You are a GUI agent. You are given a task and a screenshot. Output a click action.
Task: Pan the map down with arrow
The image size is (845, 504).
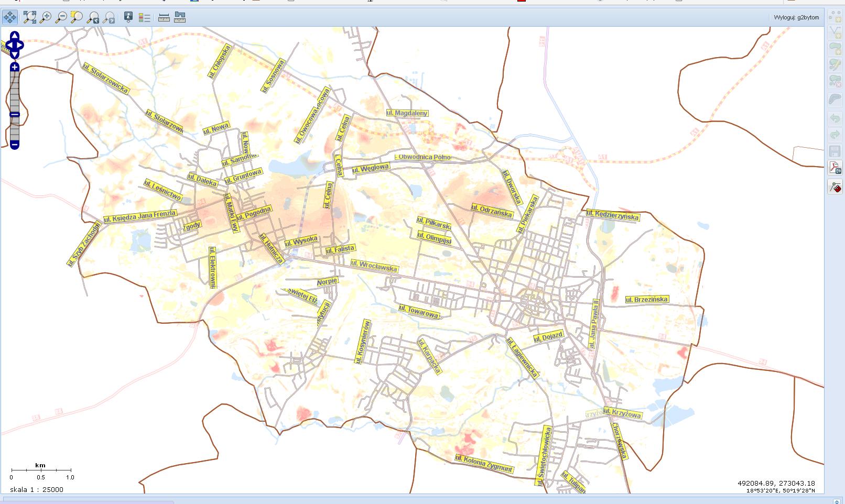tap(15, 54)
